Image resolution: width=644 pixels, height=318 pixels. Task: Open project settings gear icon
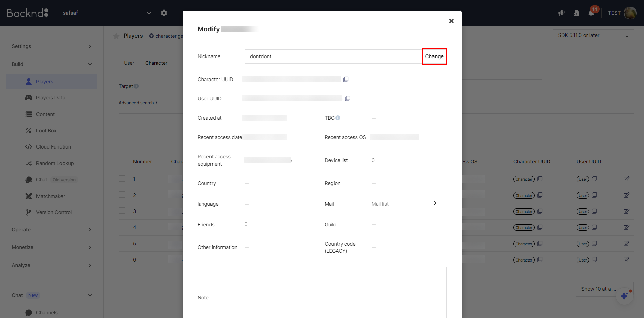point(164,13)
